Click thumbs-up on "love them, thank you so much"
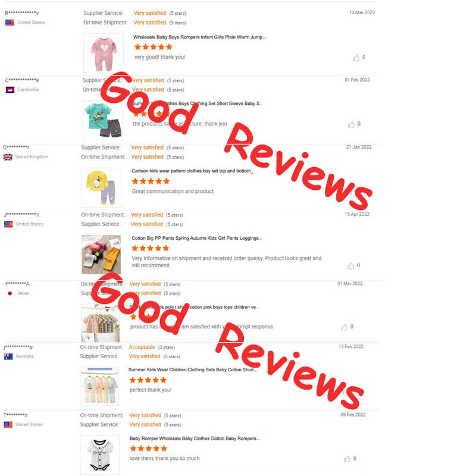The image size is (476, 476). click(347, 459)
